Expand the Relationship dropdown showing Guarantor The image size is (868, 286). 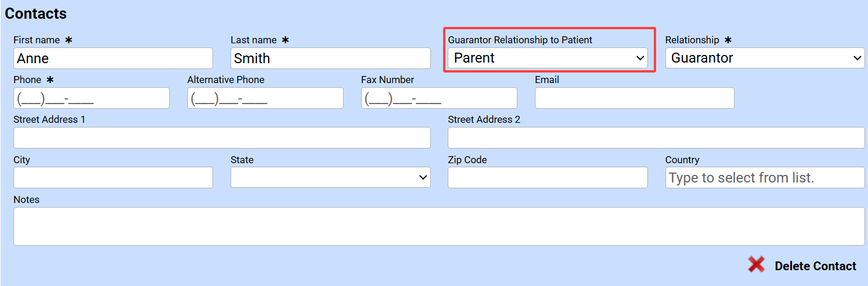(x=765, y=58)
